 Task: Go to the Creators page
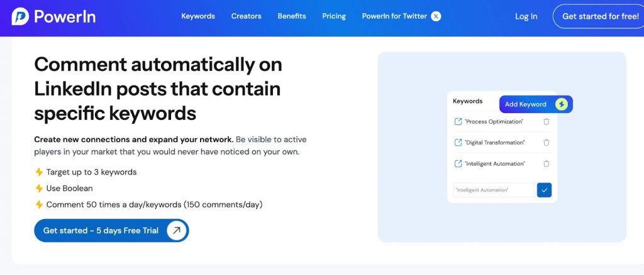point(246,16)
